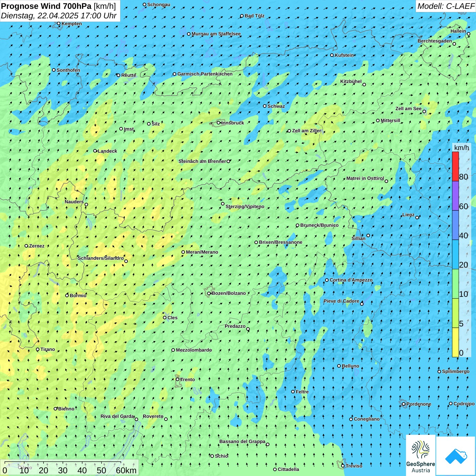Click the Kempten city label
Viewport: 476px width, 476px height.
72,24
